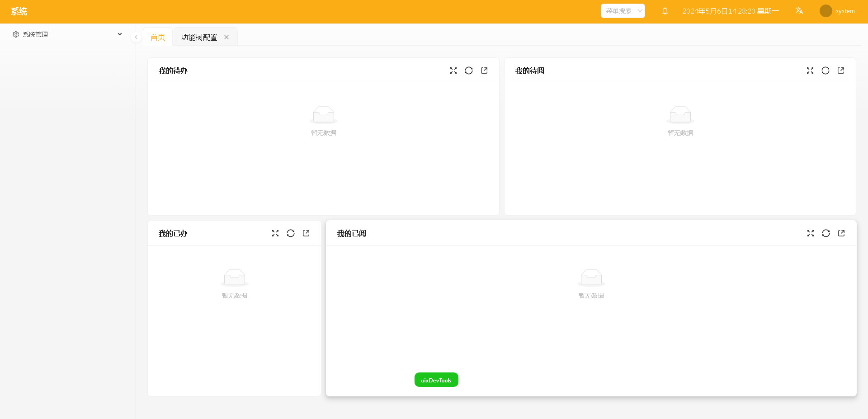This screenshot has height=419, width=868.
Task: Switch to the 功能树配置 tab
Action: (x=199, y=37)
